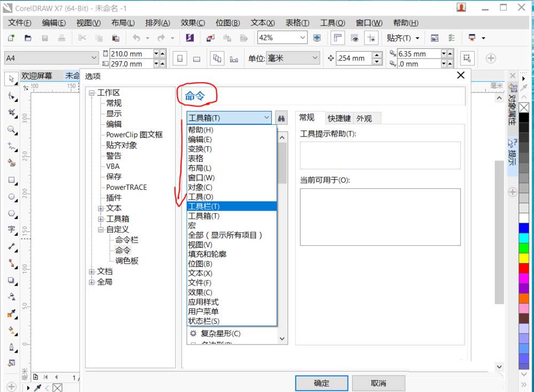Select landscape page orientation
Viewport: 534px width, 392px height.
click(x=197, y=59)
